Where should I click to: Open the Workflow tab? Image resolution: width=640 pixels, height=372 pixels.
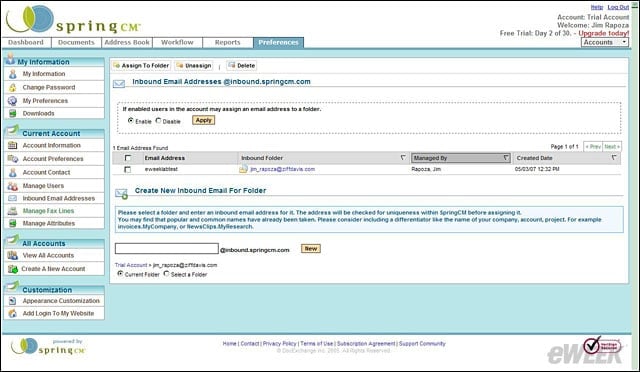pos(177,42)
